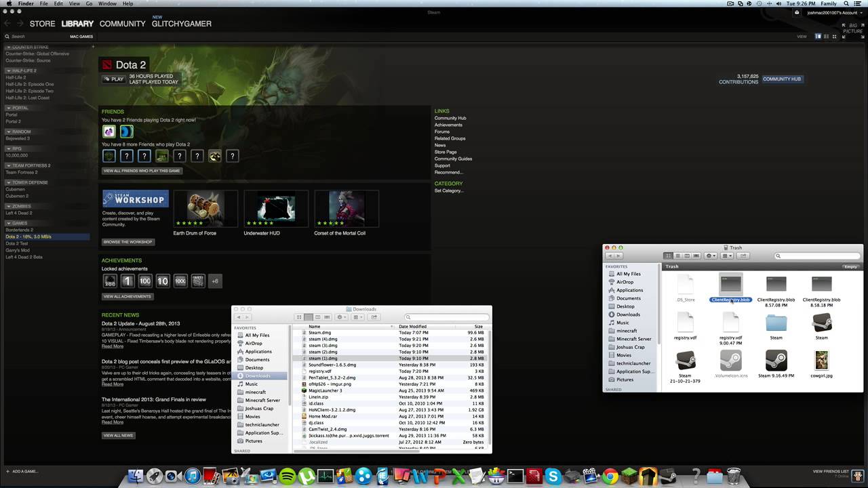This screenshot has width=868, height=488.
Task: Open Music in Downloads window sidebar
Action: pos(252,384)
